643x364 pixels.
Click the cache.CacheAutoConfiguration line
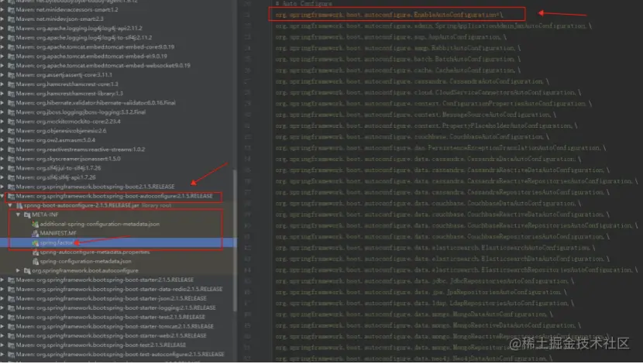[397, 70]
